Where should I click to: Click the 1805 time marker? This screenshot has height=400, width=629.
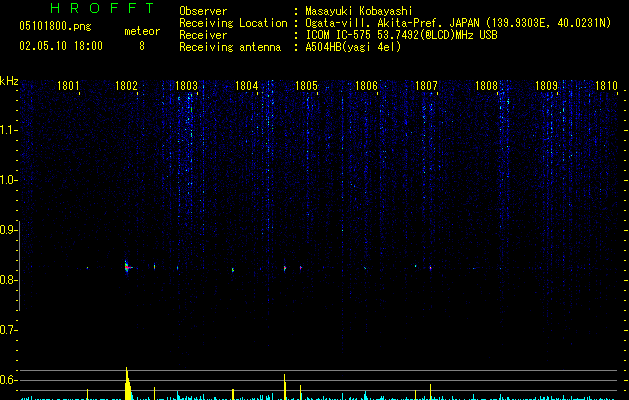coord(306,86)
